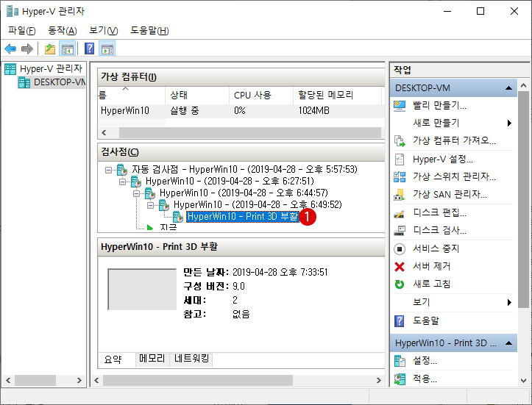The image size is (532, 405).
Task: Click the 가상 SAN 관리자 icon
Action: click(x=400, y=194)
